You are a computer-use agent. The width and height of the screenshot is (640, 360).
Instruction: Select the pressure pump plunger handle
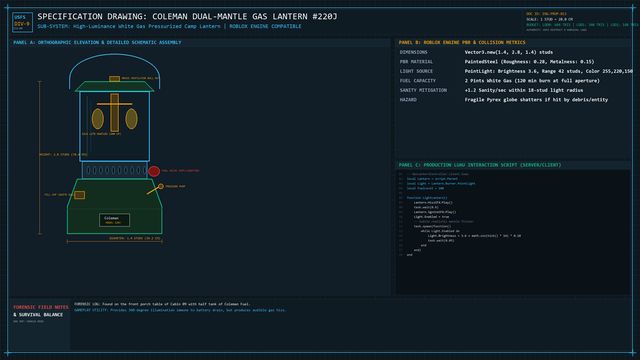pyautogui.click(x=156, y=189)
